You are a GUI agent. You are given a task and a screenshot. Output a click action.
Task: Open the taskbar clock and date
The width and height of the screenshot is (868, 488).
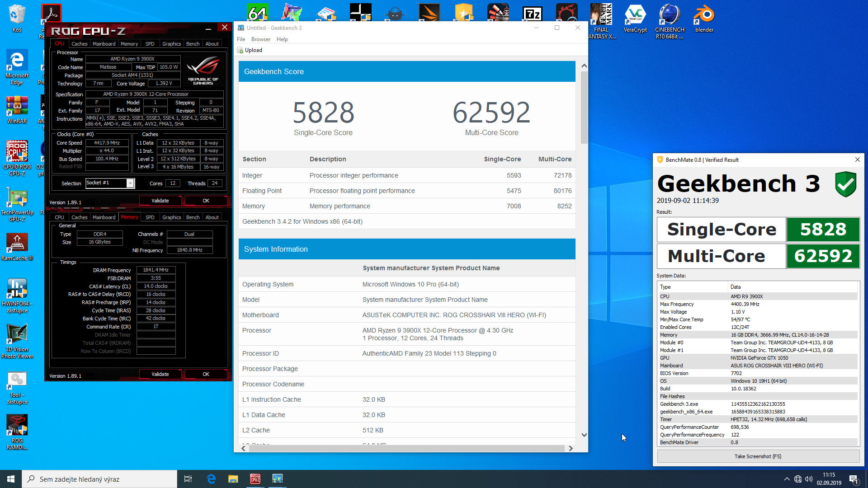click(x=829, y=479)
